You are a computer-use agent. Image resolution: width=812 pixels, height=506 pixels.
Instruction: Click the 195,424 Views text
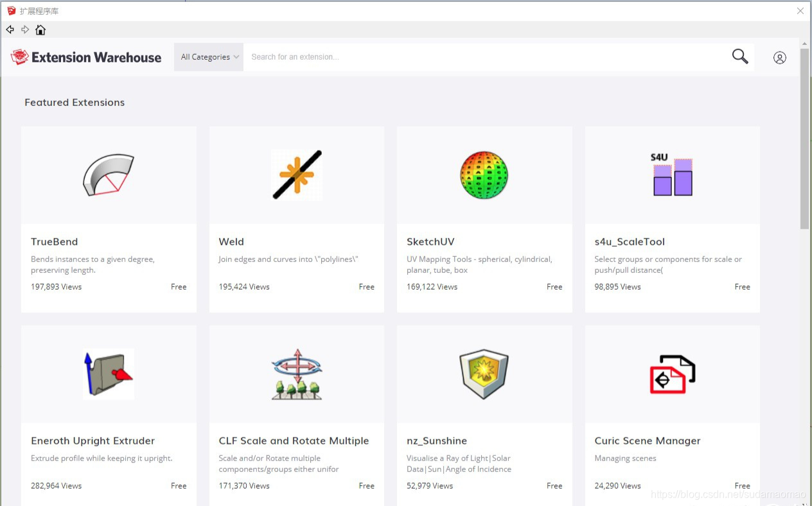pos(244,287)
